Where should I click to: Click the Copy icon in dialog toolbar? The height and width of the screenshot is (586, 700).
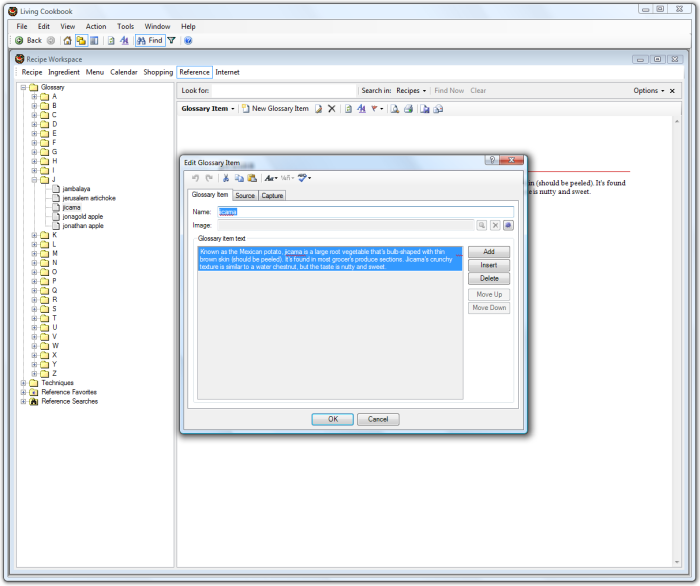(x=239, y=178)
